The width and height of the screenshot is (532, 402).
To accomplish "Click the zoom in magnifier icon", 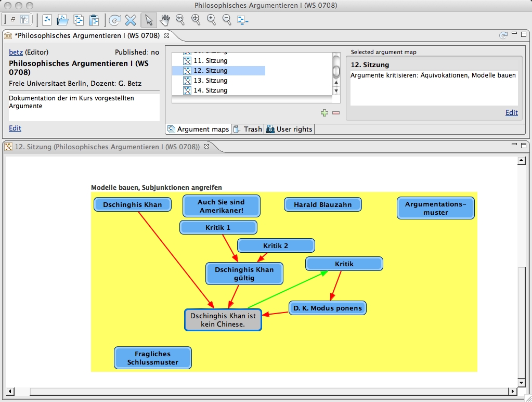I will pos(211,20).
